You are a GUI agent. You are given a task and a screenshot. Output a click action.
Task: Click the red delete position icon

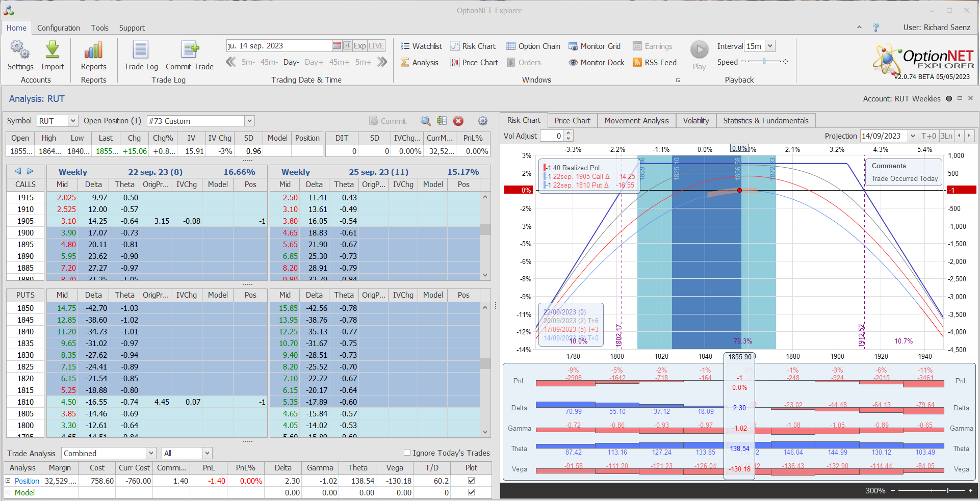(458, 121)
